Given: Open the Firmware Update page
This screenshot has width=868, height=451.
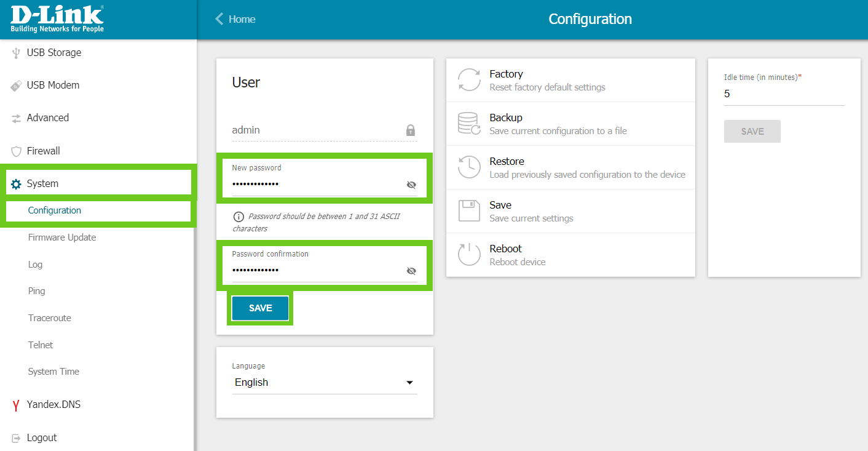Looking at the screenshot, I should (x=62, y=237).
